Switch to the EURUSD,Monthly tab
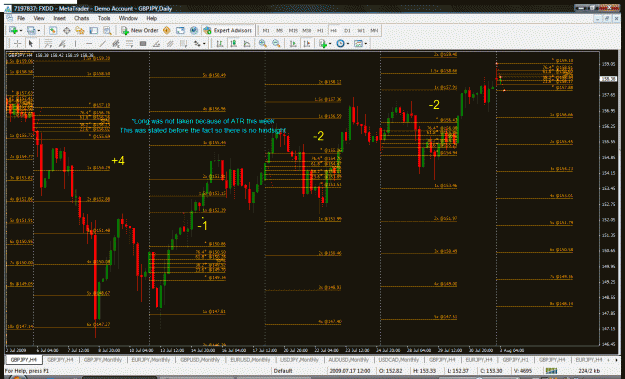625x379 pixels. point(250,360)
